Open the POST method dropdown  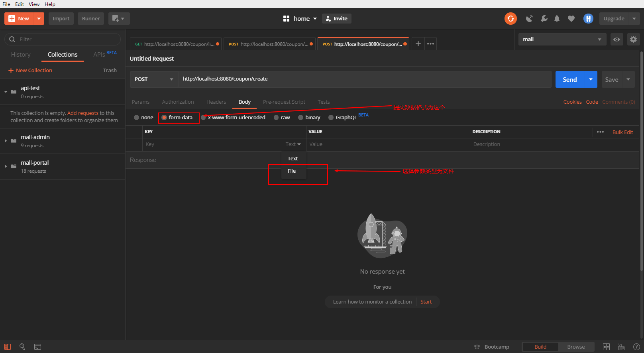point(154,79)
